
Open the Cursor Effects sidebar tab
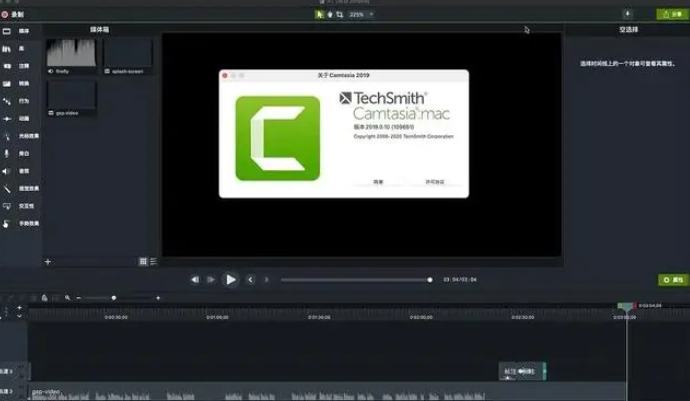click(9, 135)
